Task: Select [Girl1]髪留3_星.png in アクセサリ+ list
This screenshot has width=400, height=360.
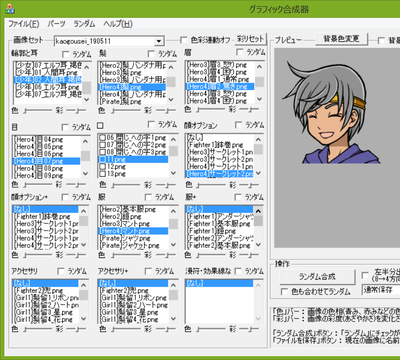Action: click(x=133, y=312)
